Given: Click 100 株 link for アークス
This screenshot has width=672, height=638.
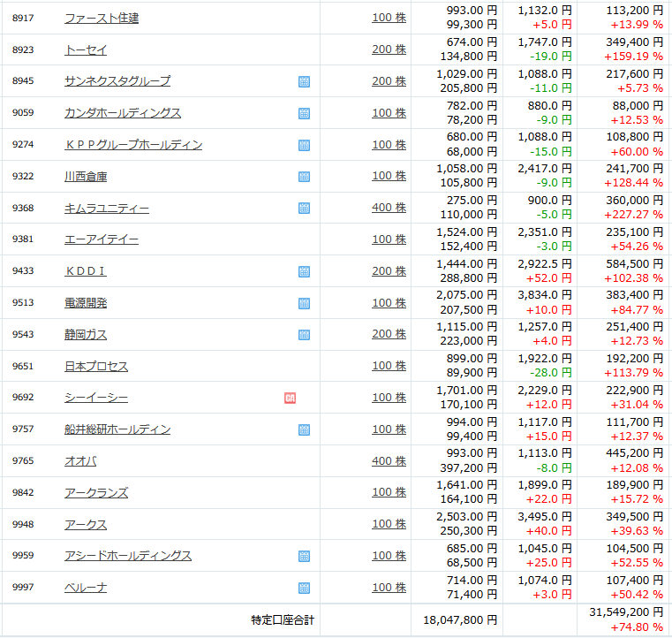Looking at the screenshot, I should click(x=389, y=524).
